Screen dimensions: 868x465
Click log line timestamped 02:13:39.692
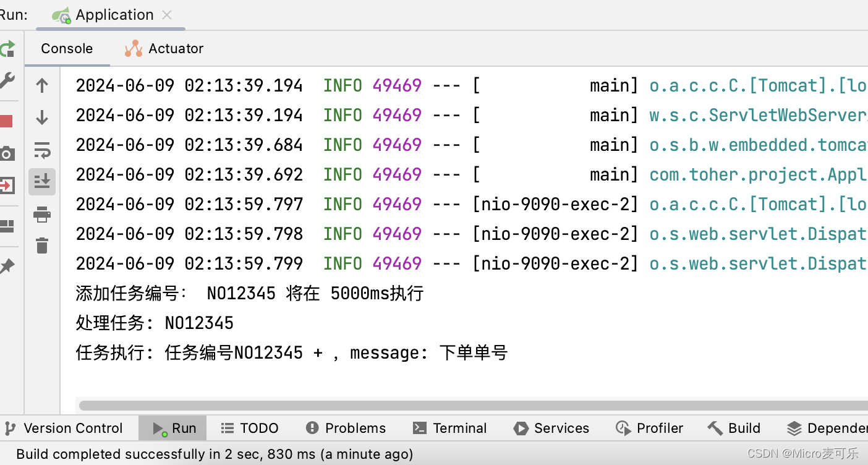tap(471, 174)
